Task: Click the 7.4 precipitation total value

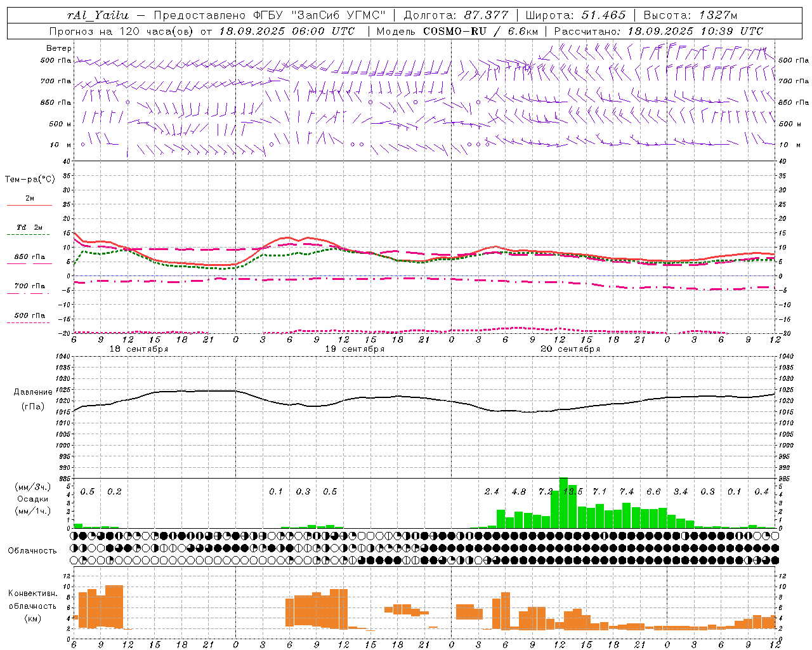Action: [626, 492]
